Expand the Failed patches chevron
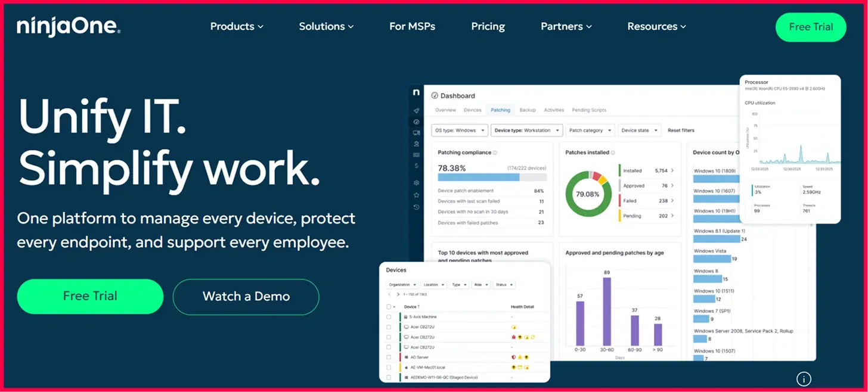This screenshot has height=392, width=868. click(x=673, y=201)
